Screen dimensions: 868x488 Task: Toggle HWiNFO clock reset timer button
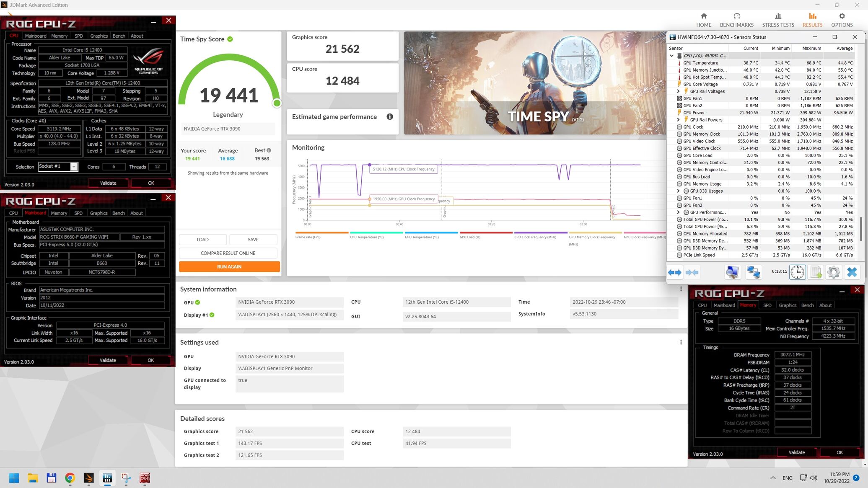click(x=797, y=272)
